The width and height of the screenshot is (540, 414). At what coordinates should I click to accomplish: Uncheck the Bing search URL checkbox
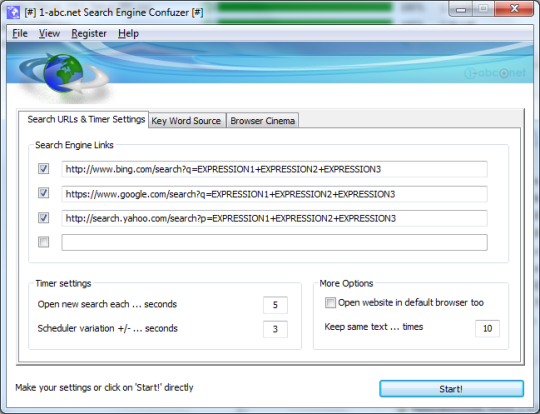[x=43, y=169]
